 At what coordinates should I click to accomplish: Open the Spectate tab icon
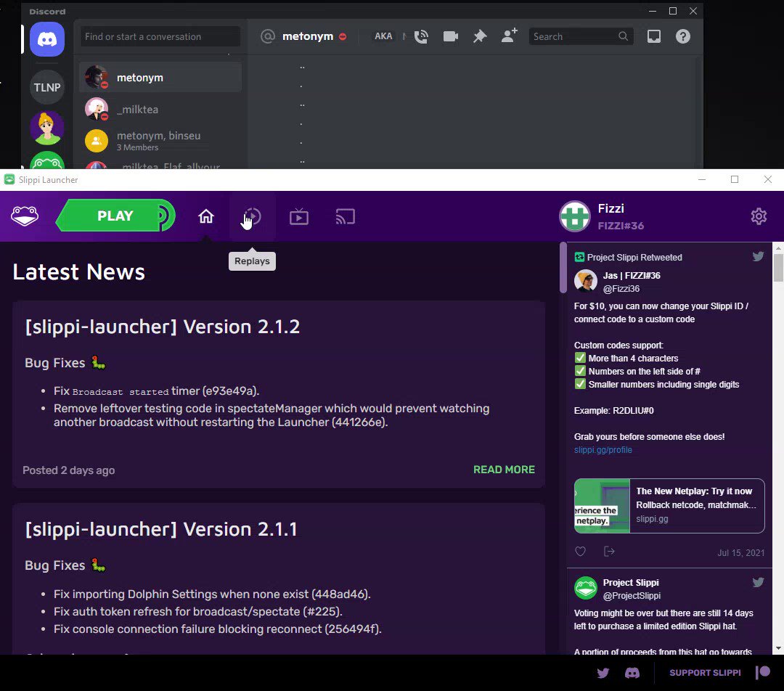(299, 216)
